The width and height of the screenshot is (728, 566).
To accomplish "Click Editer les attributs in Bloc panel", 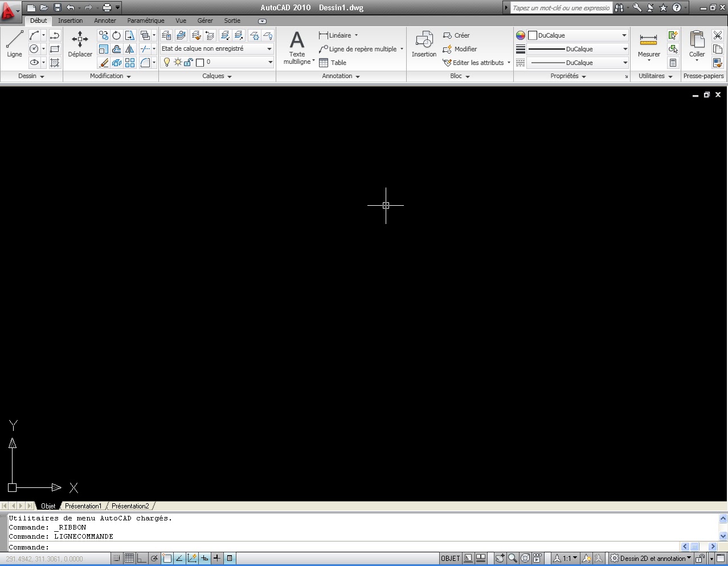I will (x=476, y=63).
